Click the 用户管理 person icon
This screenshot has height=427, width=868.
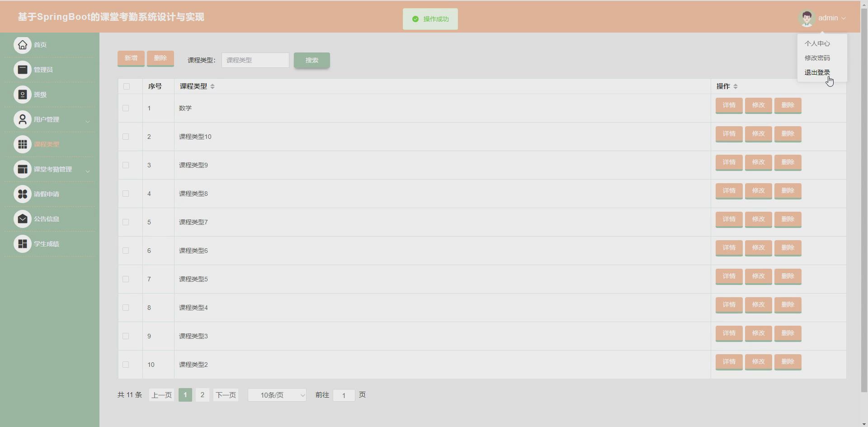pos(23,119)
